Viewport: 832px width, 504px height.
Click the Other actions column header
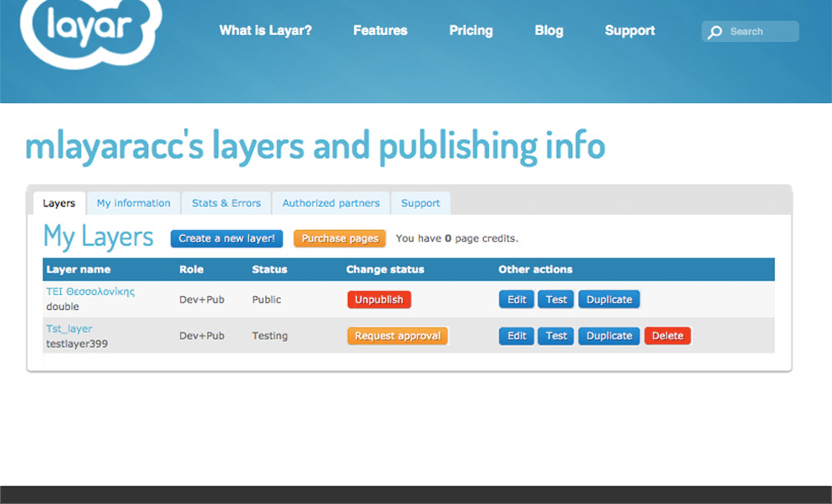tap(535, 269)
